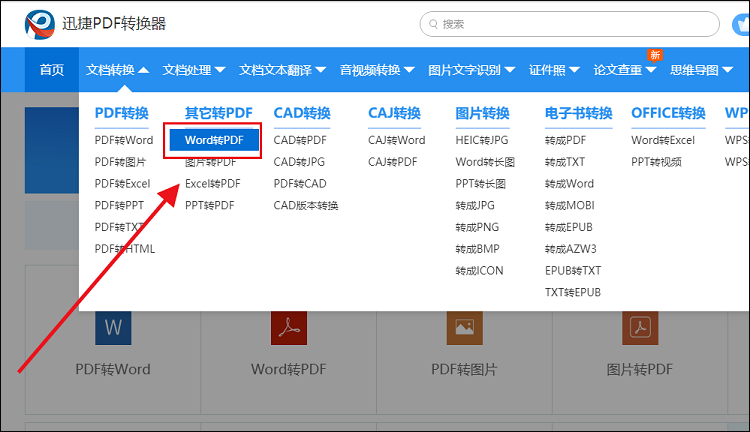
Task: Open the 论文查重 menu with new badge
Action: click(x=624, y=70)
